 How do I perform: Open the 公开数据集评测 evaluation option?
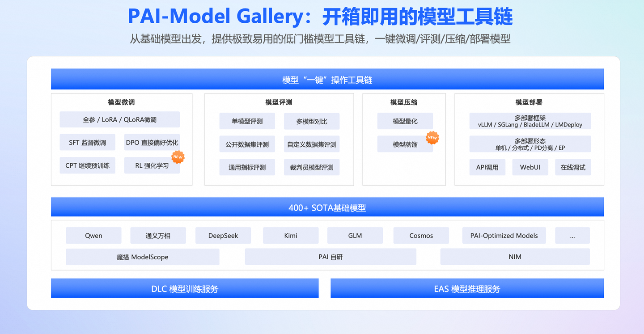coord(247,144)
